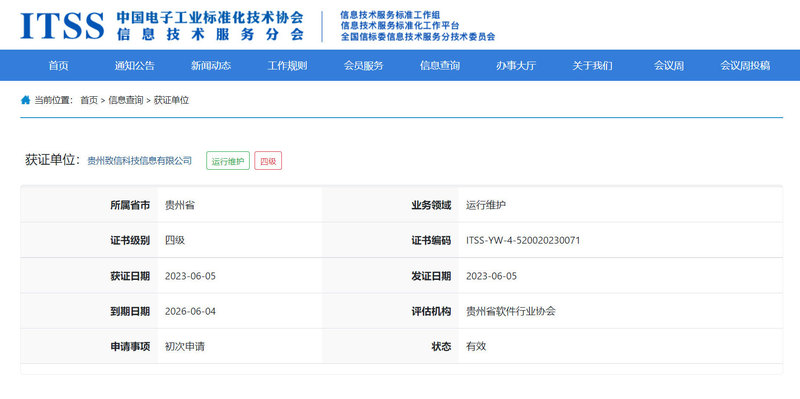
Task: Open 会议周 menu
Action: click(x=669, y=65)
